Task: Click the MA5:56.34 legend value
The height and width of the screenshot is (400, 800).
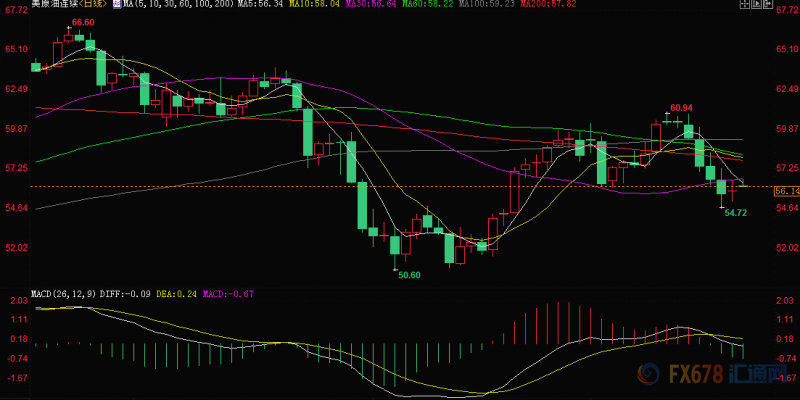Action: coord(260,4)
